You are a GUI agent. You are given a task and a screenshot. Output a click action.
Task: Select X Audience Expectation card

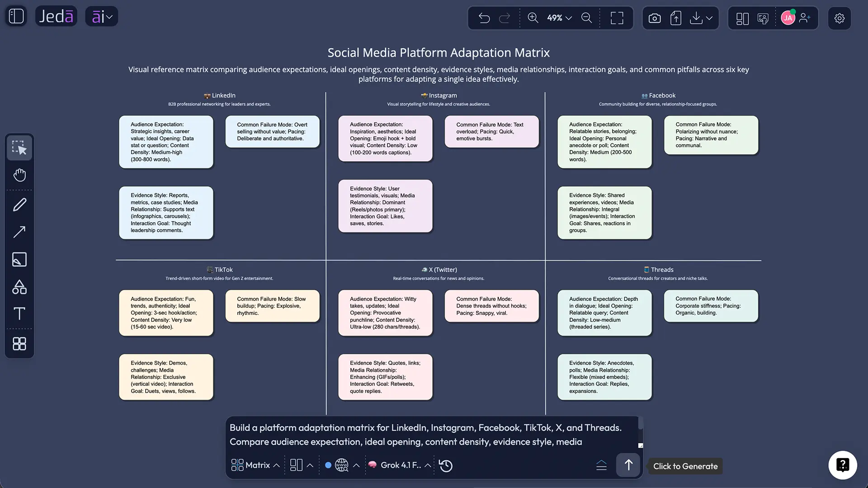[385, 313]
